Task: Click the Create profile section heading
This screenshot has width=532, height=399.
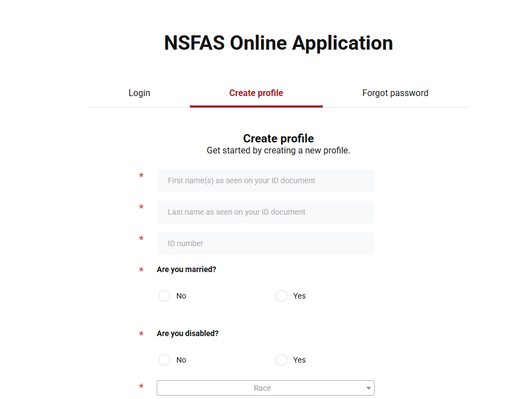Action: tap(279, 139)
